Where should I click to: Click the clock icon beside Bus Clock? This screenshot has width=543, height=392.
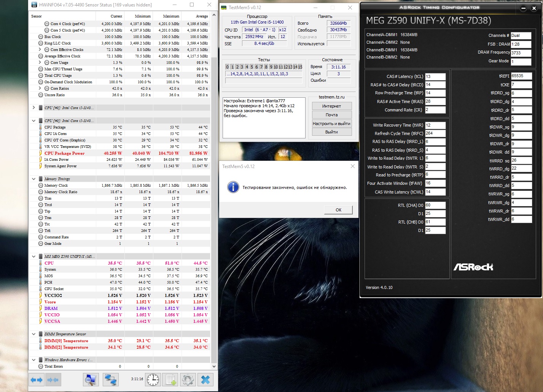[41, 37]
